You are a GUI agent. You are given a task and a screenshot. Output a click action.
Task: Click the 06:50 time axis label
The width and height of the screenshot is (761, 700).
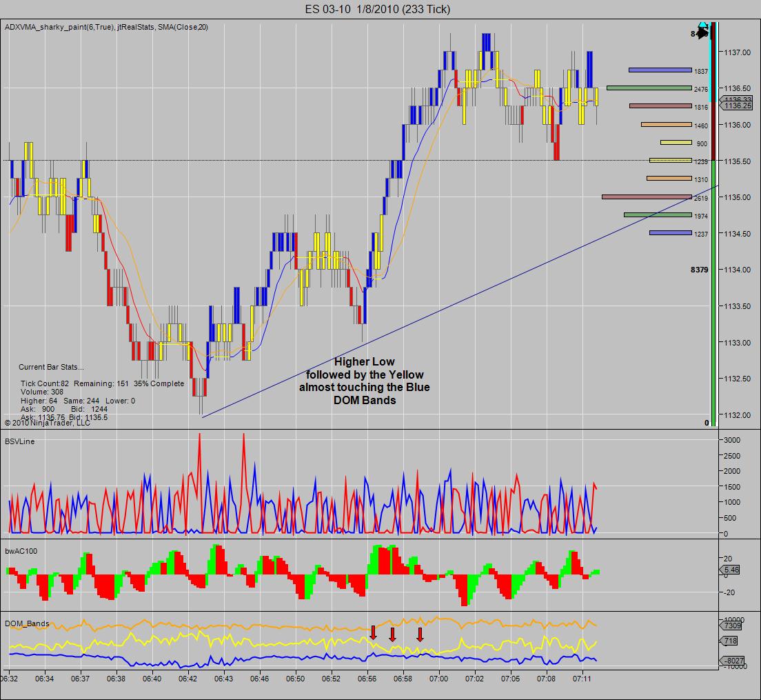(x=295, y=679)
